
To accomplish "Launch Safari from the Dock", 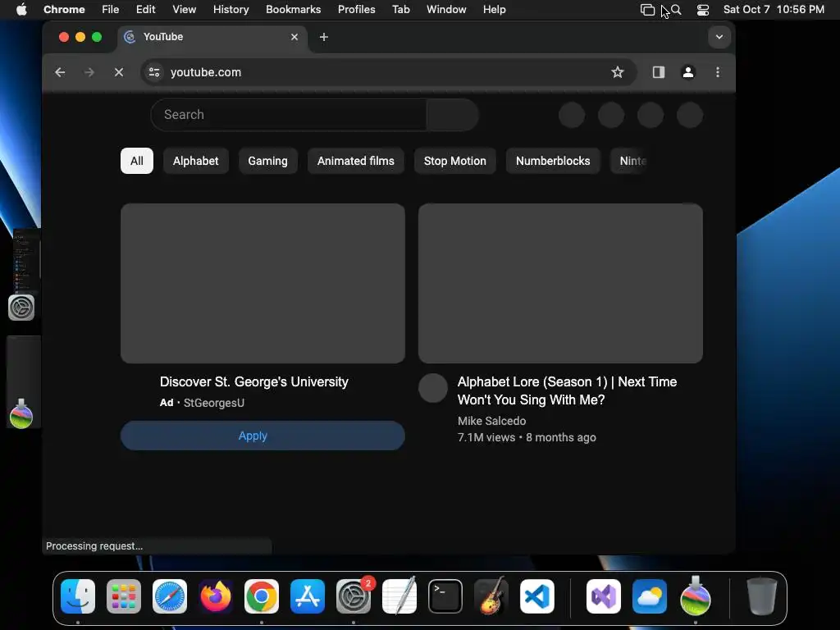I will (170, 596).
